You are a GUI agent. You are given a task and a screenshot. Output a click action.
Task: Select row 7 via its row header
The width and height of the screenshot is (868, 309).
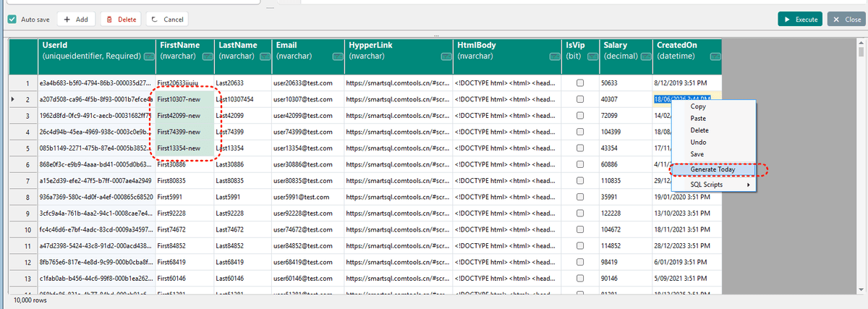[x=23, y=180]
